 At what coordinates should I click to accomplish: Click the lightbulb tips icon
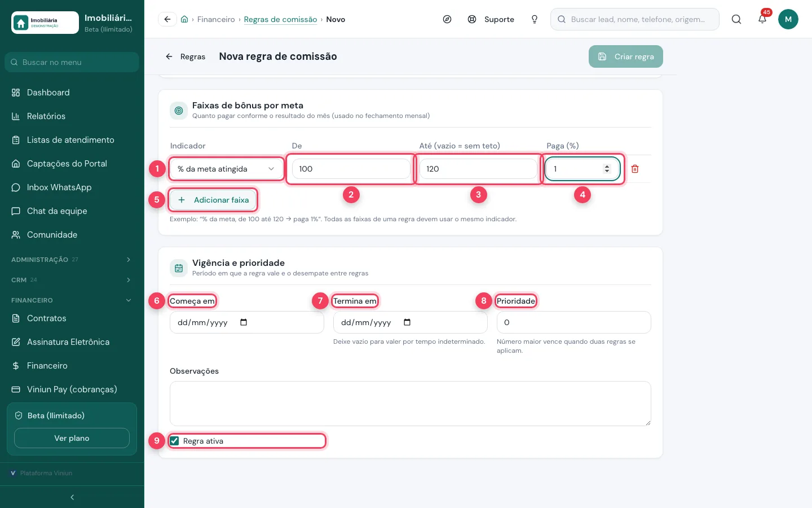click(x=535, y=19)
